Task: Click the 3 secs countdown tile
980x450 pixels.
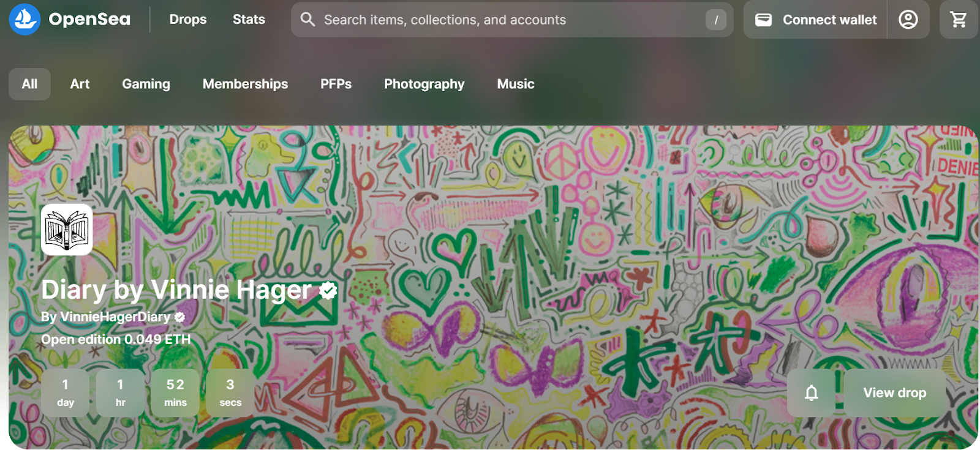Action: 230,392
